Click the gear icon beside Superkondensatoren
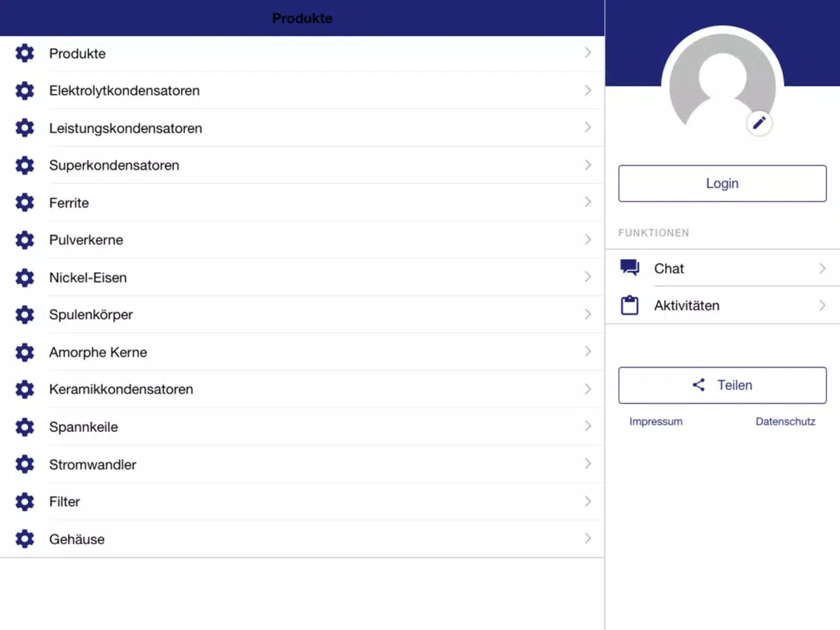840x630 pixels. click(24, 165)
